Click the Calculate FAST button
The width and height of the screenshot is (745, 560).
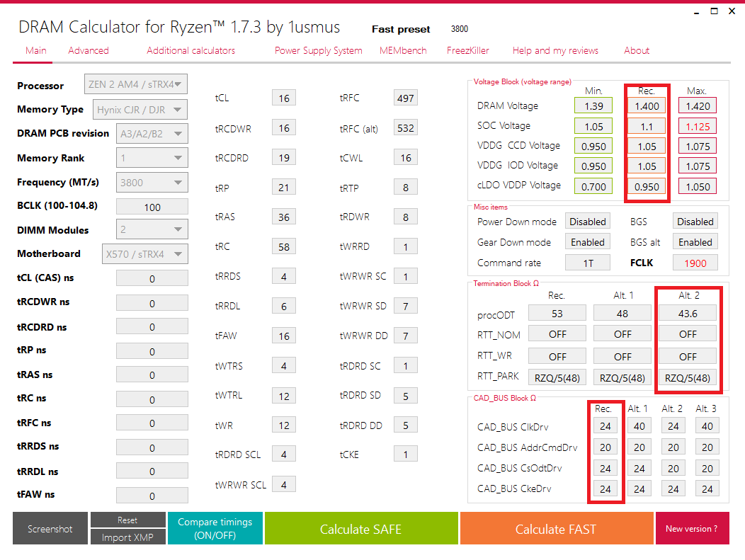(x=556, y=529)
